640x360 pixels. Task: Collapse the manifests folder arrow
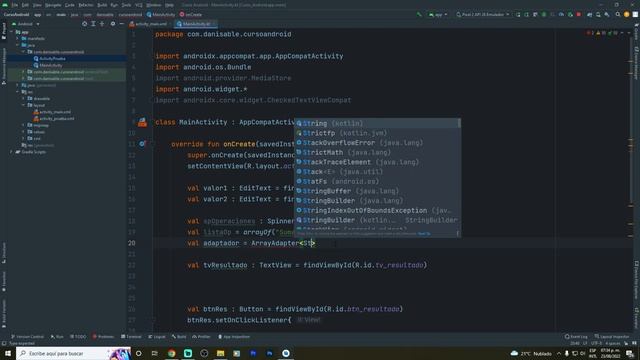coord(18,39)
